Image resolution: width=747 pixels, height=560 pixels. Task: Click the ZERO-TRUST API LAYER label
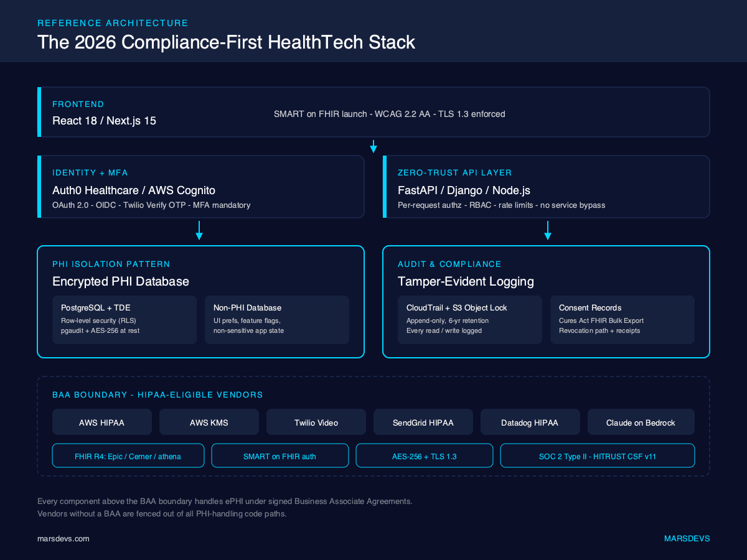(x=455, y=172)
